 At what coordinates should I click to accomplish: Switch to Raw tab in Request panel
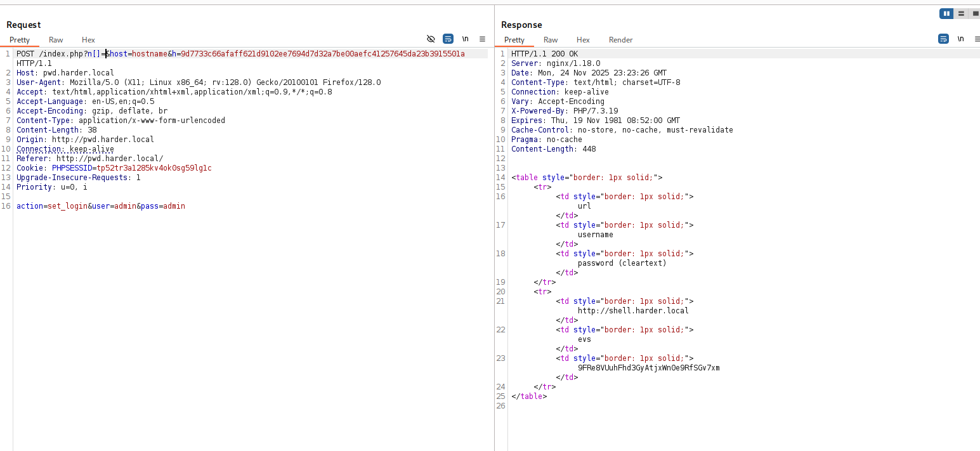[x=56, y=40]
